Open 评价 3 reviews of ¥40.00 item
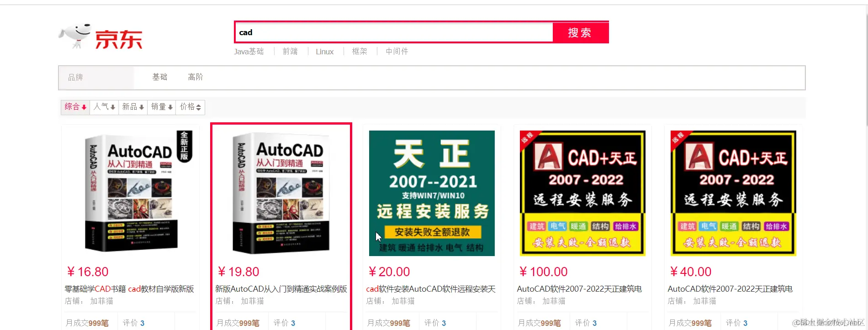This screenshot has height=330, width=868. click(736, 323)
